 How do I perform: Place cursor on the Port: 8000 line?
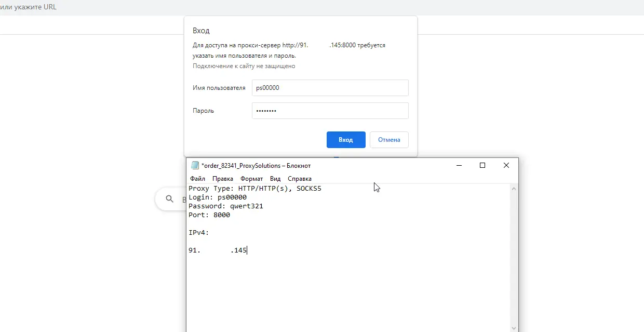[209, 215]
